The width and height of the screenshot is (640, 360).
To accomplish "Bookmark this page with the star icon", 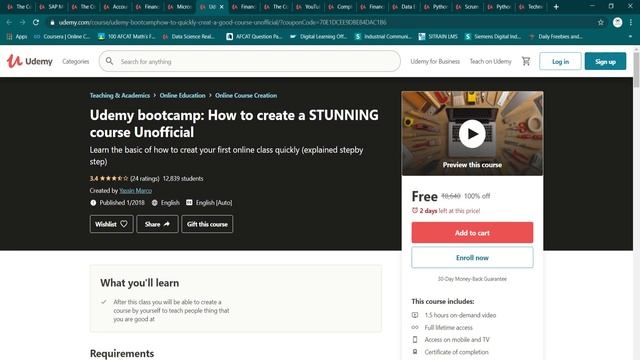I will pos(600,22).
